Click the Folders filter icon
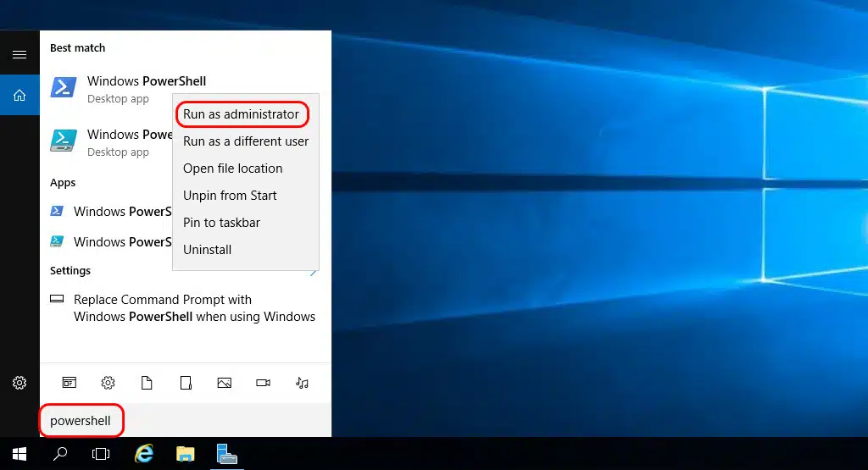 pyautogui.click(x=186, y=383)
